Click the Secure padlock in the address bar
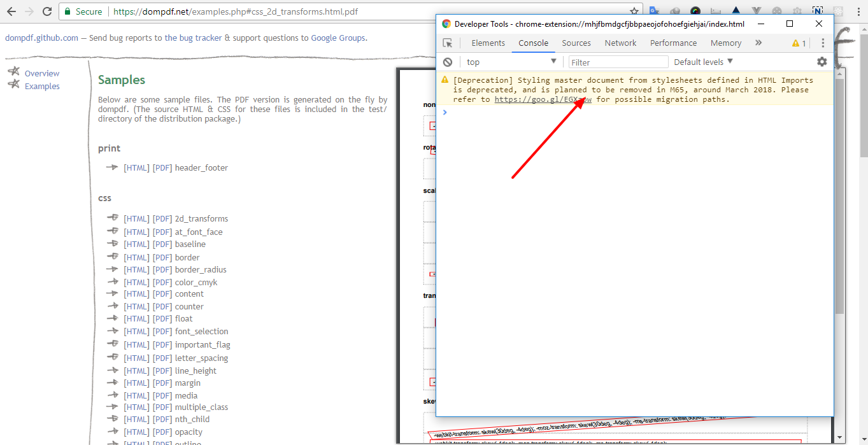868x445 pixels. [x=68, y=11]
